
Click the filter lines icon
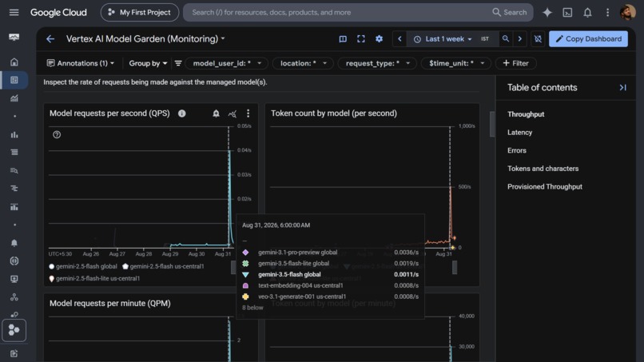pyautogui.click(x=178, y=63)
